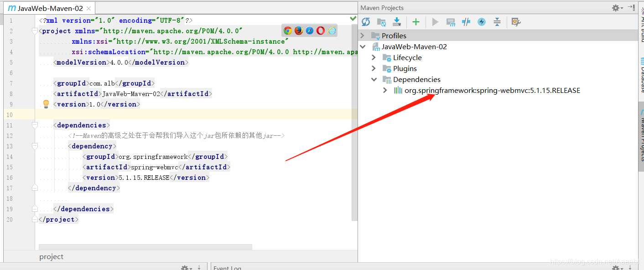This screenshot has height=270, width=644.
Task: Click modelVersion 4.0.0 text on line 5
Action: pos(119,62)
